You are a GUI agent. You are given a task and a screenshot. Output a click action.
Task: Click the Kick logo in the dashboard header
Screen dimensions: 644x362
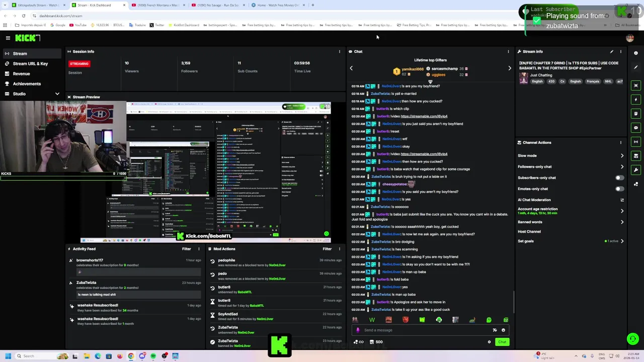(x=27, y=38)
